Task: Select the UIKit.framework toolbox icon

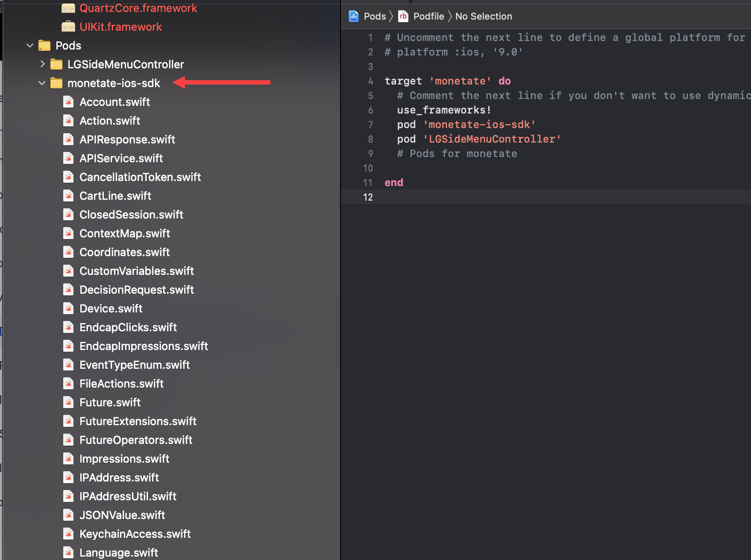Action: click(x=68, y=27)
